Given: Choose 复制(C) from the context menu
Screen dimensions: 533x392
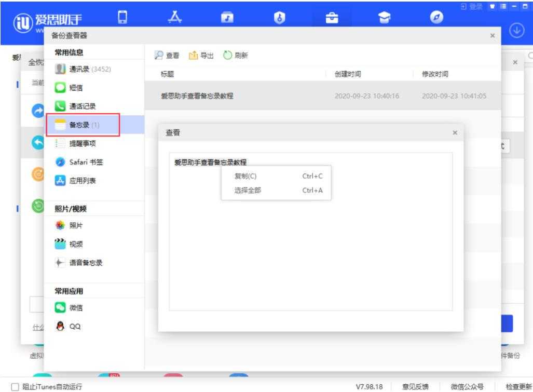Looking at the screenshot, I should tap(246, 176).
